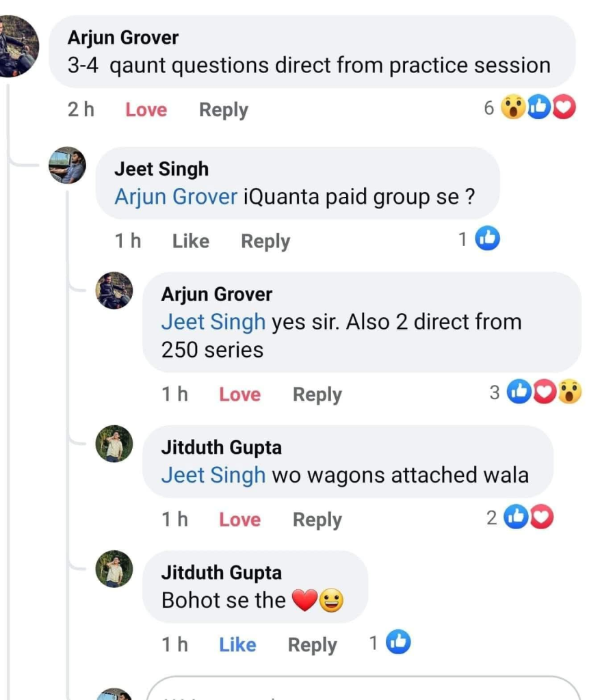Toggle Love on the '250 series' reply
The image size is (600, 700).
click(x=239, y=394)
